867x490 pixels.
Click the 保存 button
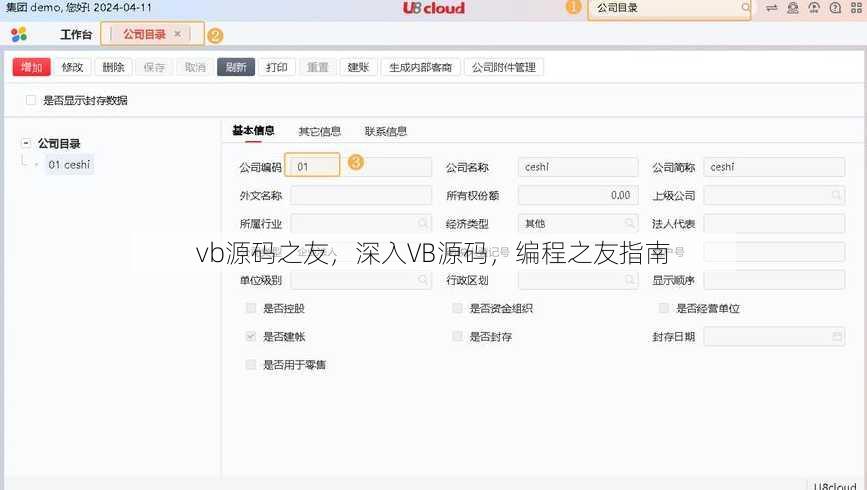click(154, 67)
